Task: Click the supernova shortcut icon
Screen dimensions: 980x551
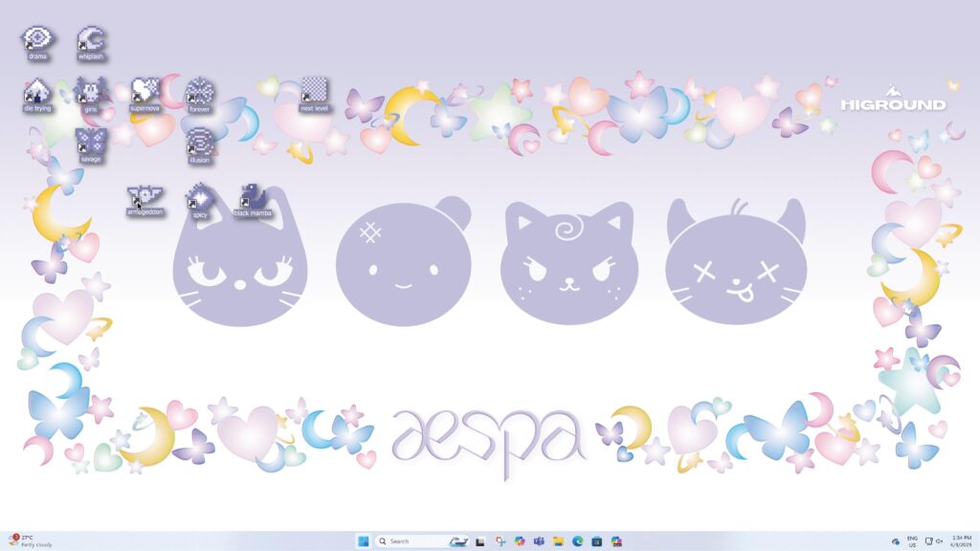Action: point(145,95)
